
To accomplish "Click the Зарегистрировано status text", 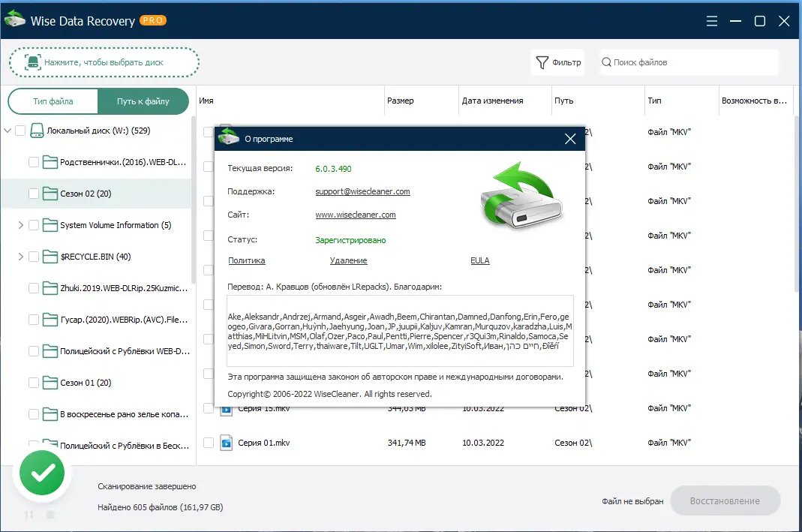I will [x=350, y=240].
